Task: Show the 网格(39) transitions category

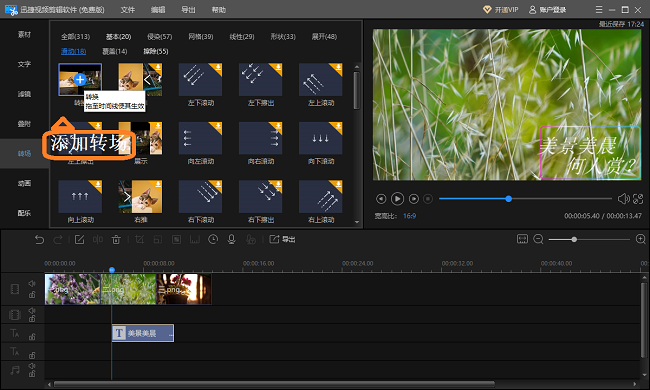Action: [201, 36]
